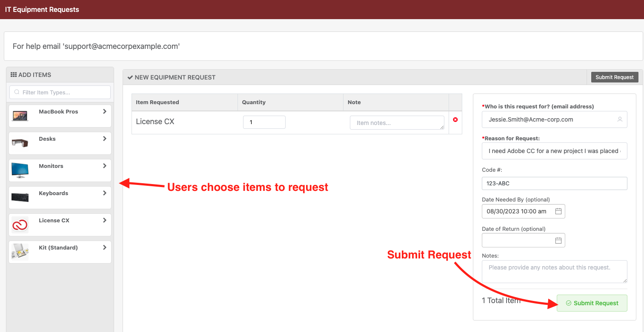This screenshot has height=332, width=644.
Task: Click search magnifier icon in filter box
Action: (17, 92)
